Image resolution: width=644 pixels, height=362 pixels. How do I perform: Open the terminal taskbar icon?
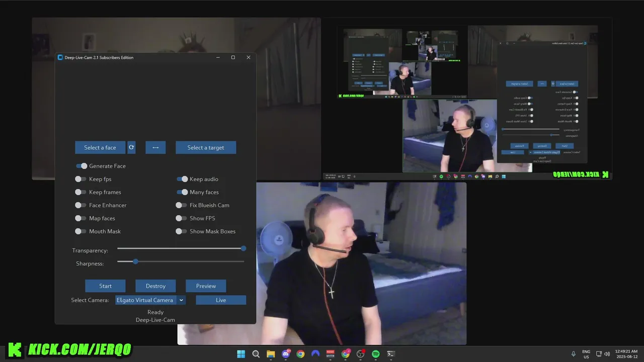point(390,354)
